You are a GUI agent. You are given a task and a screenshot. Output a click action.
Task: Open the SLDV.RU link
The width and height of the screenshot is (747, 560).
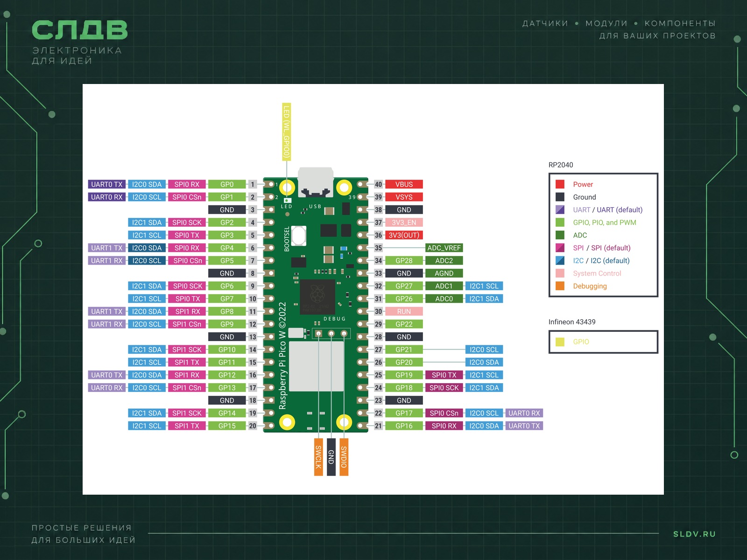pos(694,534)
